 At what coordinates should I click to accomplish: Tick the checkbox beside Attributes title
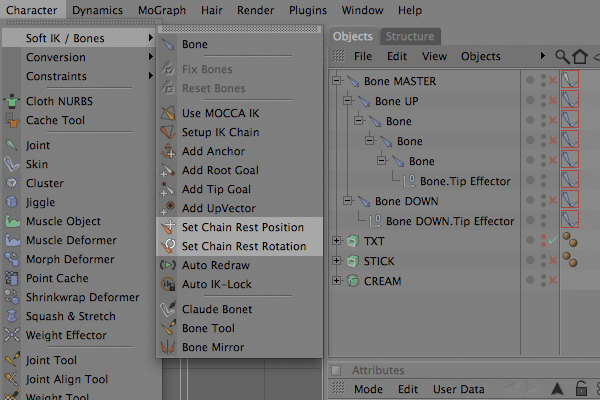[x=336, y=370]
